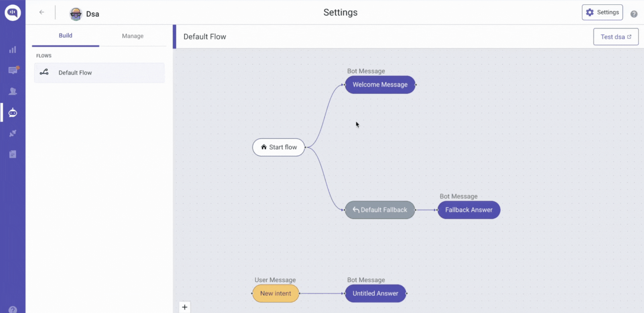Select the Welcome Message node
Viewport: 644px width, 313px height.
coord(380,85)
